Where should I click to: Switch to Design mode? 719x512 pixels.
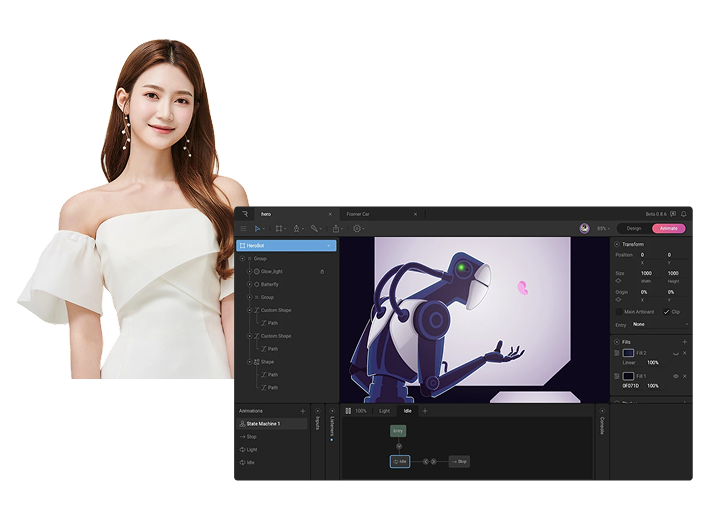[x=634, y=228]
